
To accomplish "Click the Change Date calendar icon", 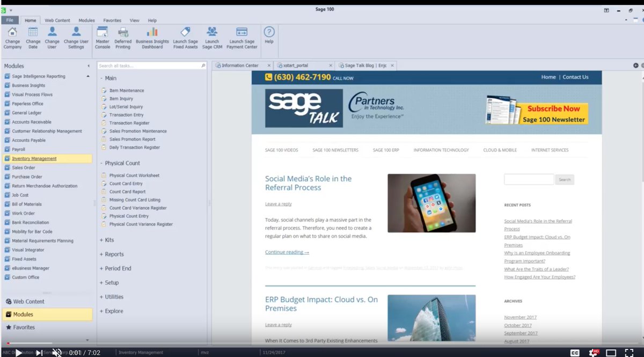I will pyautogui.click(x=33, y=32).
